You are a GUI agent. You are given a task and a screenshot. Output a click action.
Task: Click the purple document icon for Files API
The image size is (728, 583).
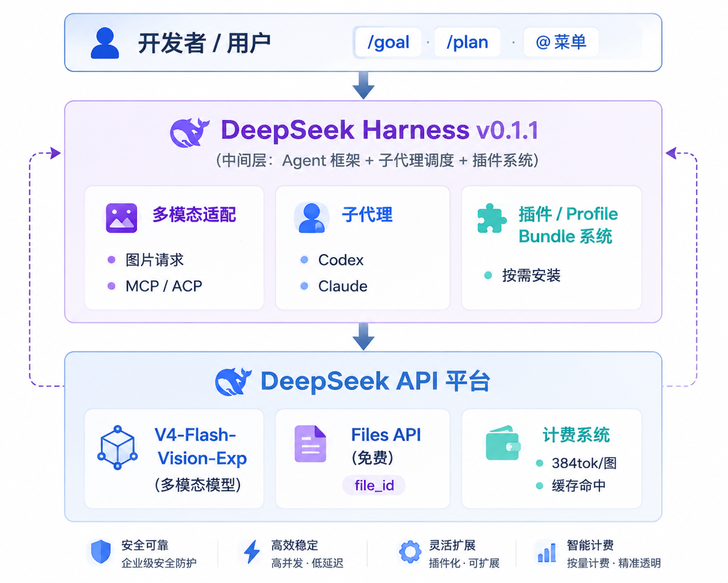click(x=310, y=444)
